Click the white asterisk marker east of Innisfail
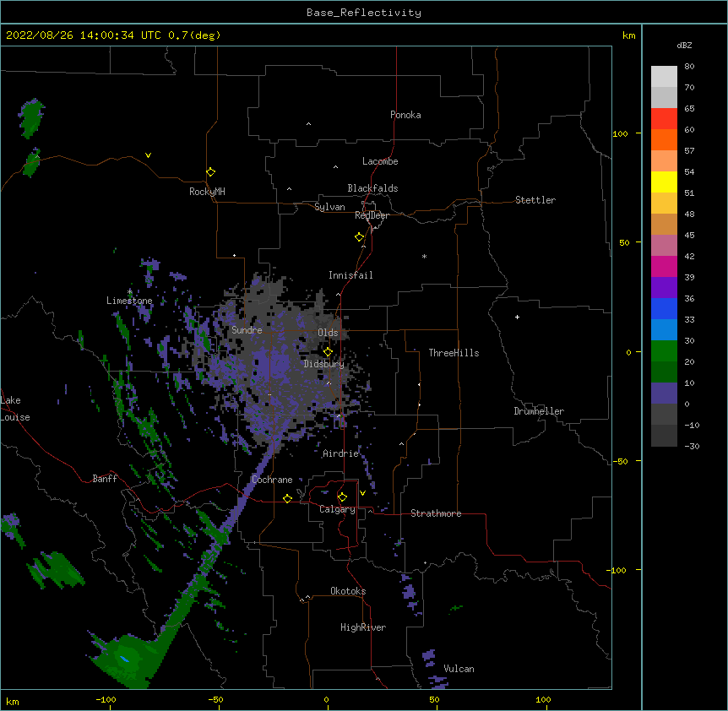This screenshot has height=711, width=728. (424, 256)
